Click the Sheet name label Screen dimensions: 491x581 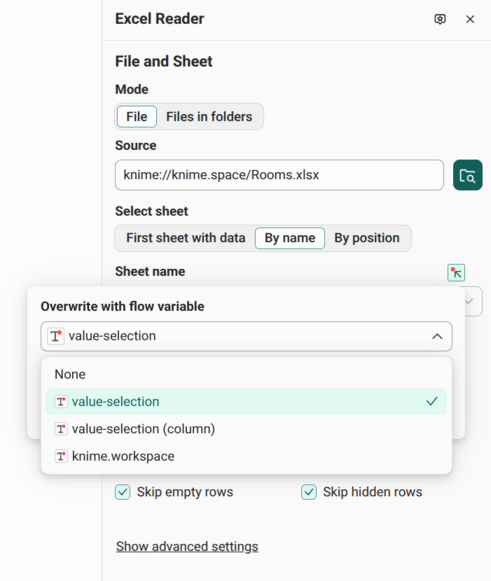150,271
